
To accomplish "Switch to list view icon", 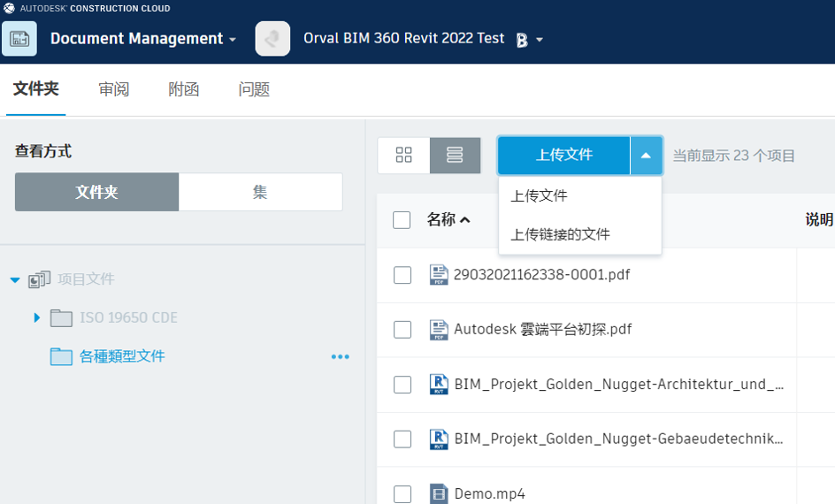I will [x=455, y=155].
